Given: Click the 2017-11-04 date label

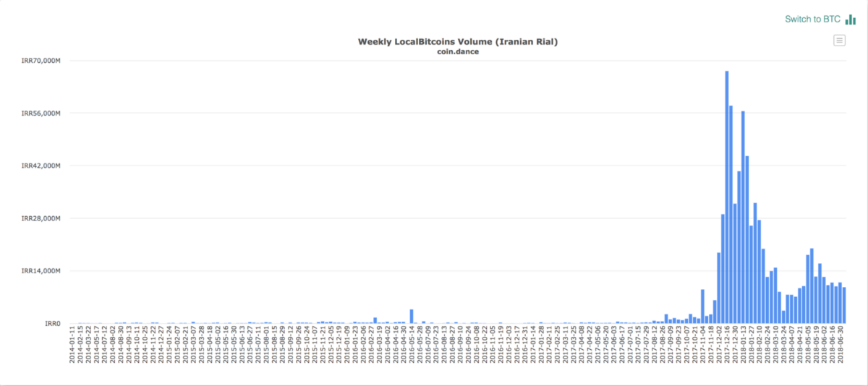Looking at the screenshot, I should click(702, 346).
